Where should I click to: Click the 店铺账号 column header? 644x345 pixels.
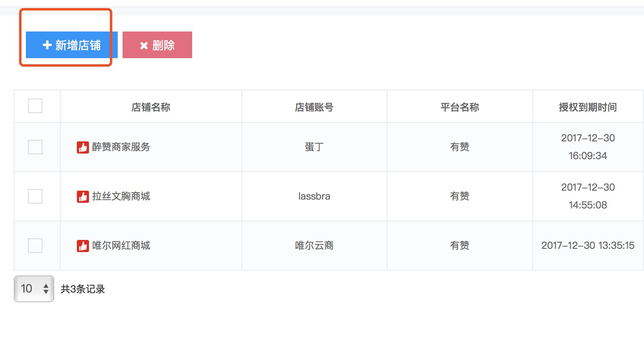(314, 107)
